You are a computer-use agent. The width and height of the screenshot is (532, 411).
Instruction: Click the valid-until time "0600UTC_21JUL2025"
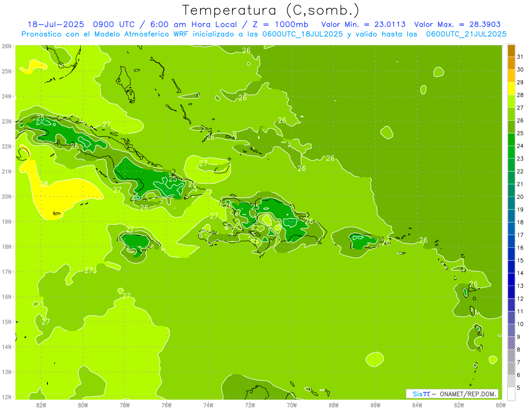pyautogui.click(x=466, y=34)
